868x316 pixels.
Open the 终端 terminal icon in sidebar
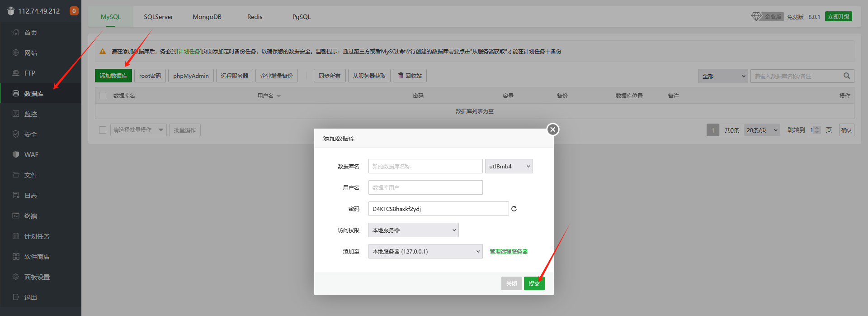[16, 215]
